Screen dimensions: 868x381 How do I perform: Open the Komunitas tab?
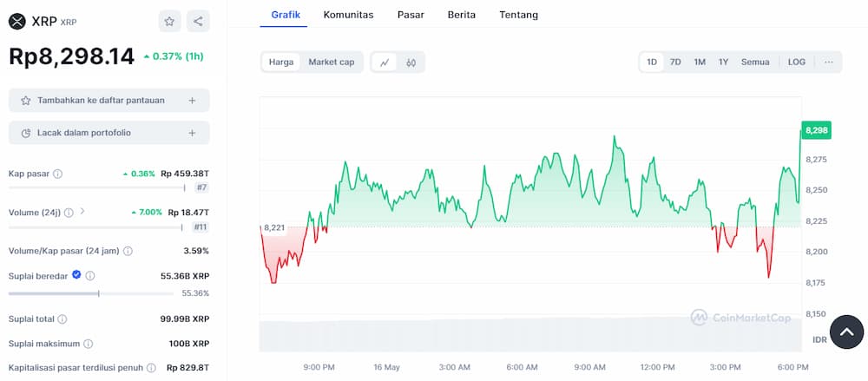pos(348,15)
